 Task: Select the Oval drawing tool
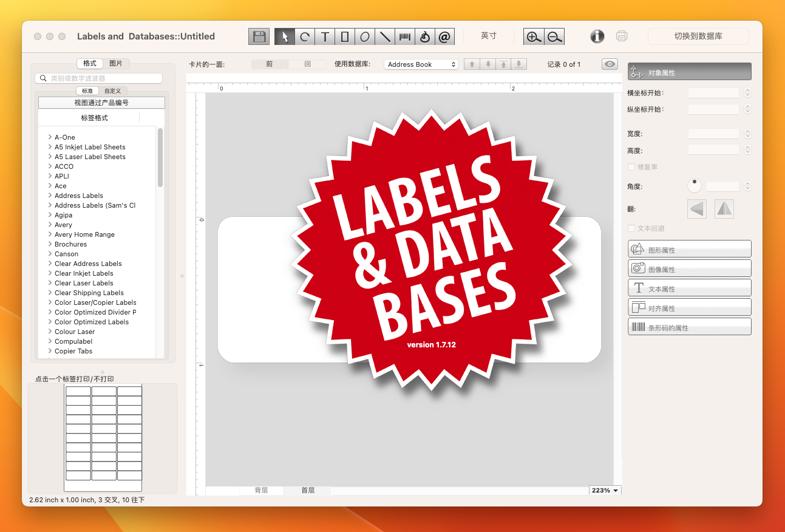pyautogui.click(x=364, y=36)
